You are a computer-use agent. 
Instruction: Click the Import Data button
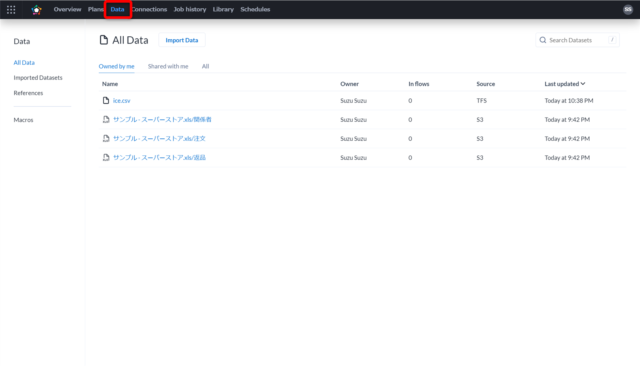click(x=182, y=40)
